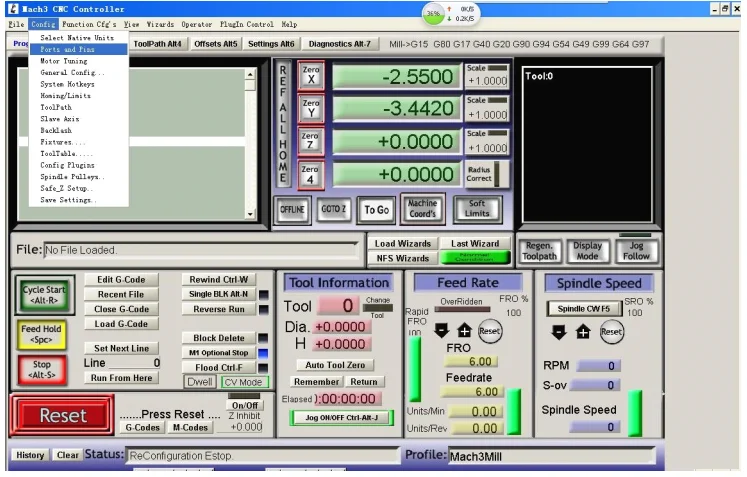Switch to Diagnostics Alt-7 tab
Viewport: 747px width, 477px height.
point(340,44)
